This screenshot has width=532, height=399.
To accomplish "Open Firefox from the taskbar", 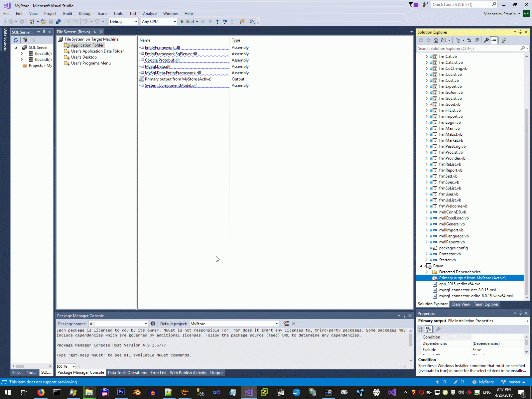I will point(41,392).
